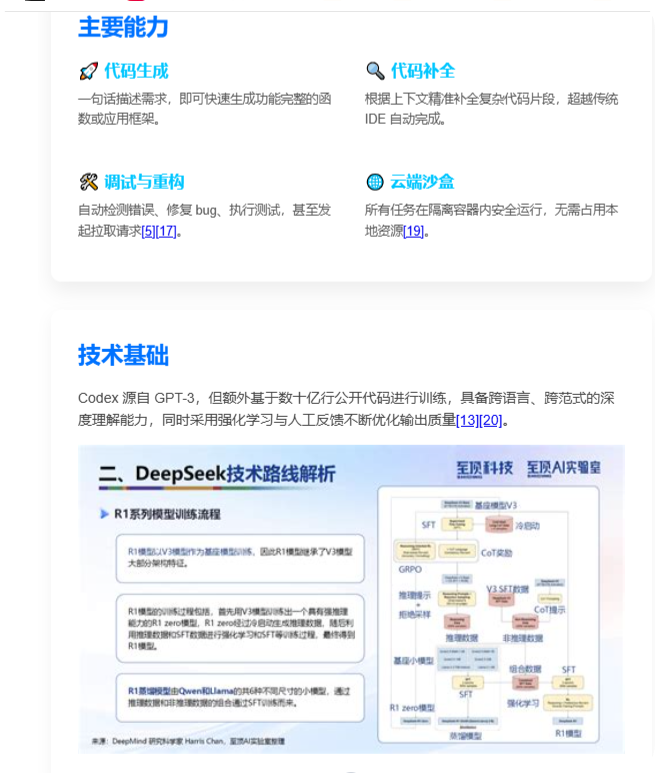Click the description starting 所有任务在隔离容器
This screenshot has height=773, width=655.
[491, 220]
